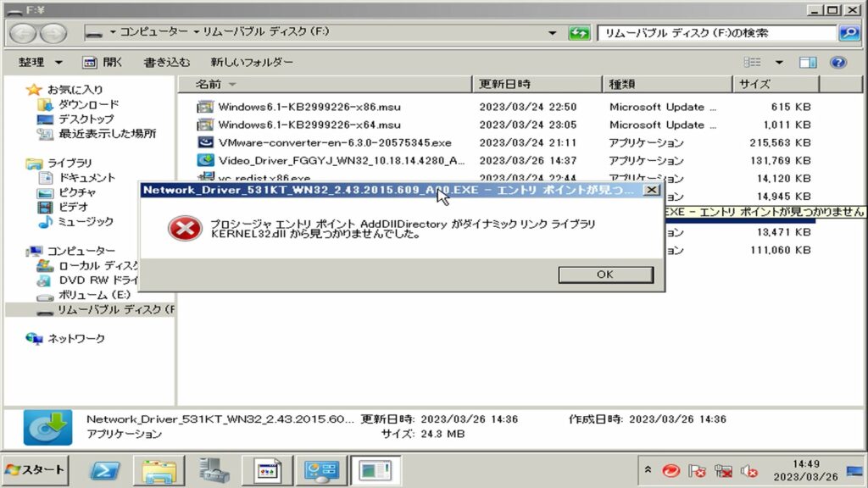Click the magnifier search icon
This screenshot has width=868, height=488.
coord(849,33)
